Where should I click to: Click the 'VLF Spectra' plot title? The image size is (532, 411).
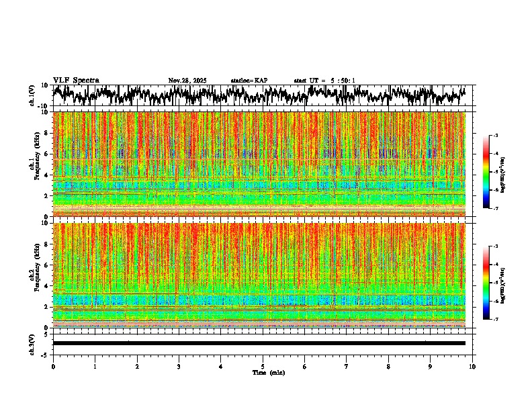pos(76,81)
